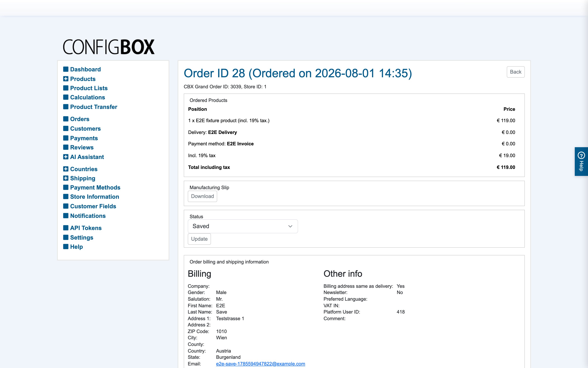588x368 pixels.
Task: Click the square icon beside Calculations
Action: [66, 97]
